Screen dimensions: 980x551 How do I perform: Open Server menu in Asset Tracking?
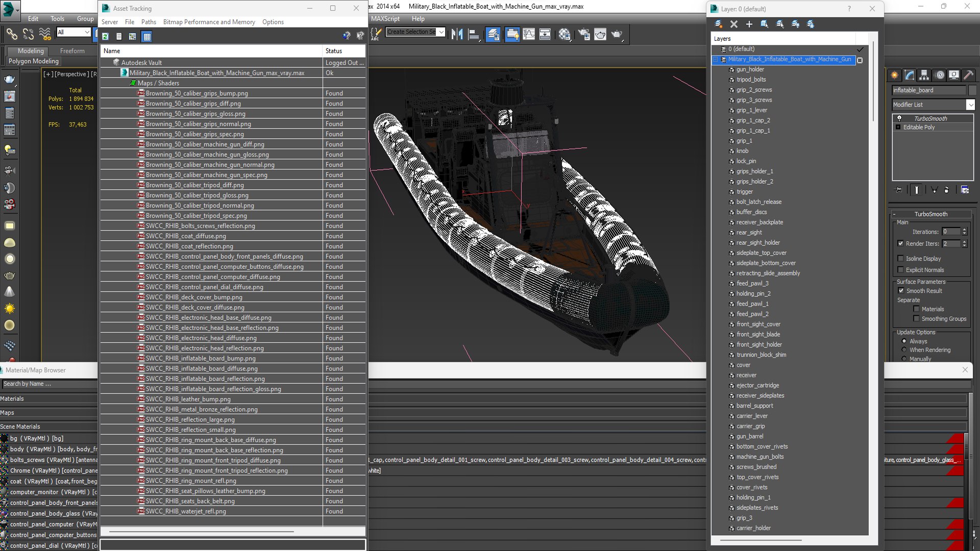tap(109, 22)
